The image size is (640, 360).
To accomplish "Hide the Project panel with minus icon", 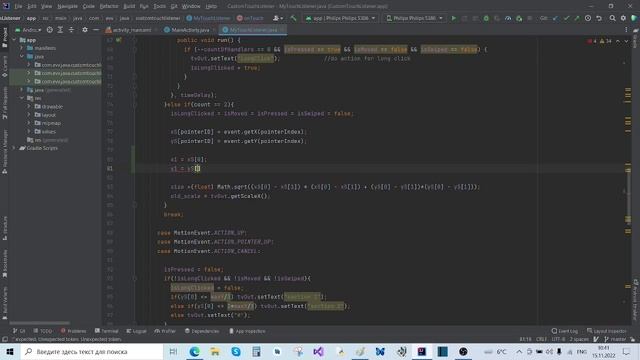I will click(x=96, y=30).
